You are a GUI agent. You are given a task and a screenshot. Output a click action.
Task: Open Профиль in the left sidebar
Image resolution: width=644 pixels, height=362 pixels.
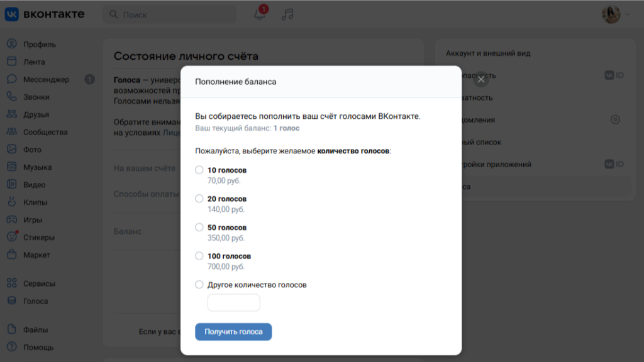pos(40,45)
